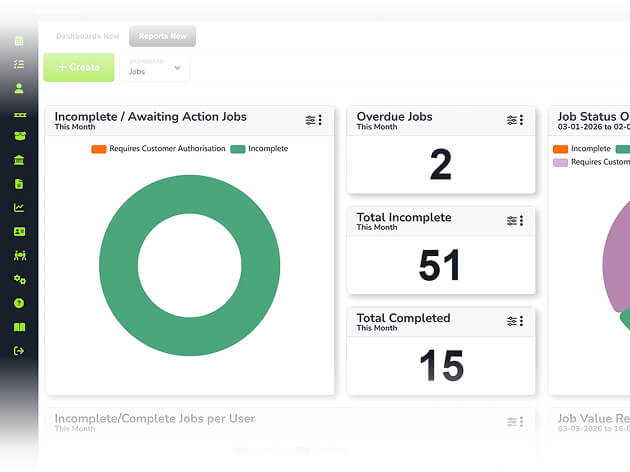
Task: Expand the Jobs dashboard dropdown
Action: point(155,67)
